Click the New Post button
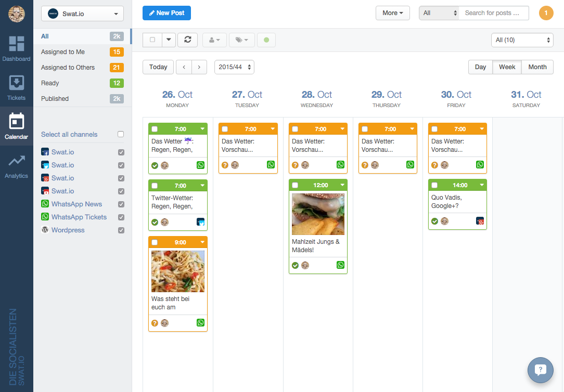Screen dimensions: 564x392 pos(166,13)
